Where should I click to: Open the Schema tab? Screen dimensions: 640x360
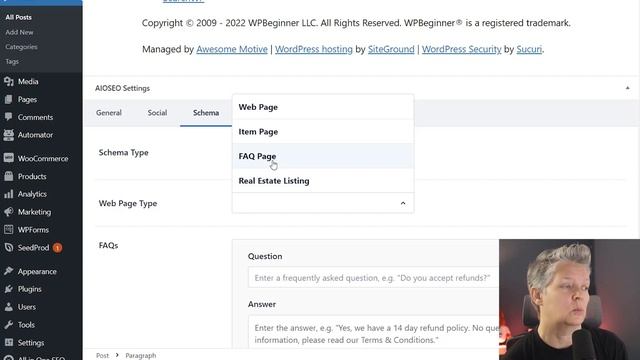[206, 113]
